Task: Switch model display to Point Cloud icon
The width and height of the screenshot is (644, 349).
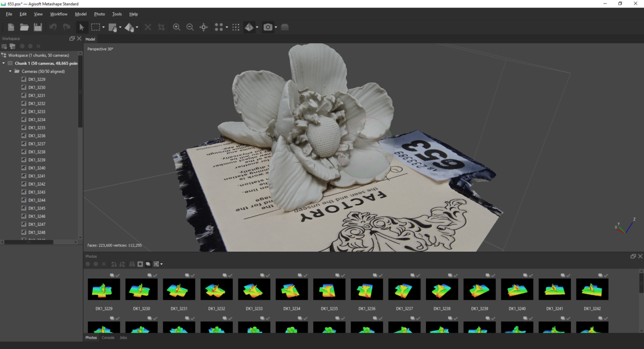Action: [x=218, y=27]
